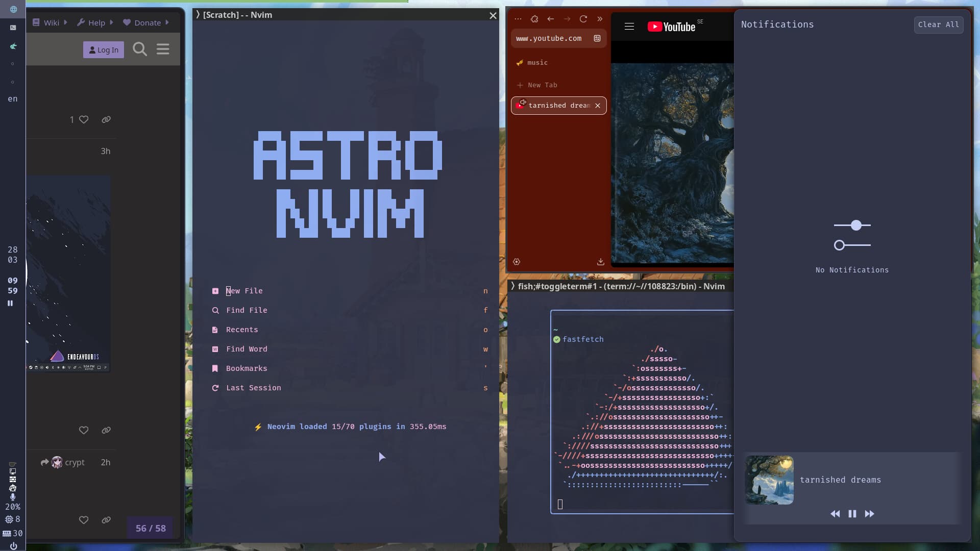This screenshot has height=551, width=980.
Task: Select the tarnished dreams browser tab
Action: point(559,105)
